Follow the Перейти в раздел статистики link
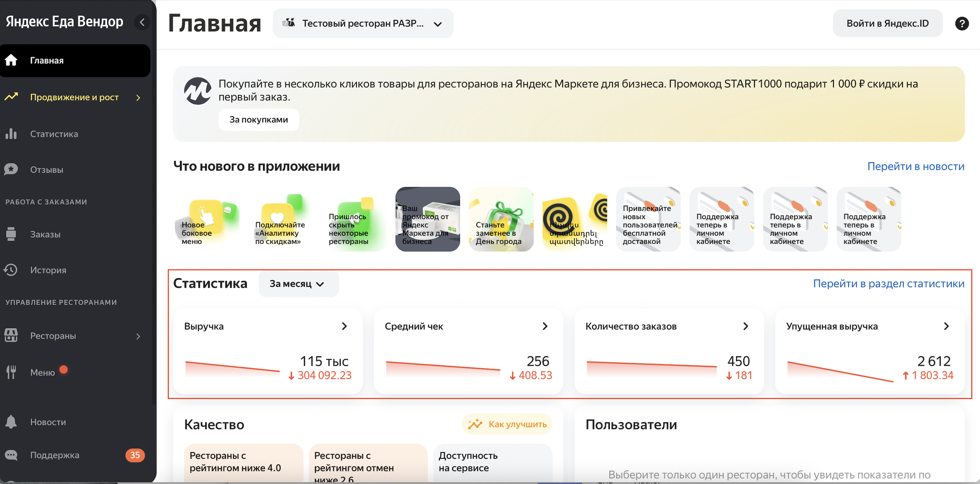Viewport: 980px width, 484px height. [889, 283]
